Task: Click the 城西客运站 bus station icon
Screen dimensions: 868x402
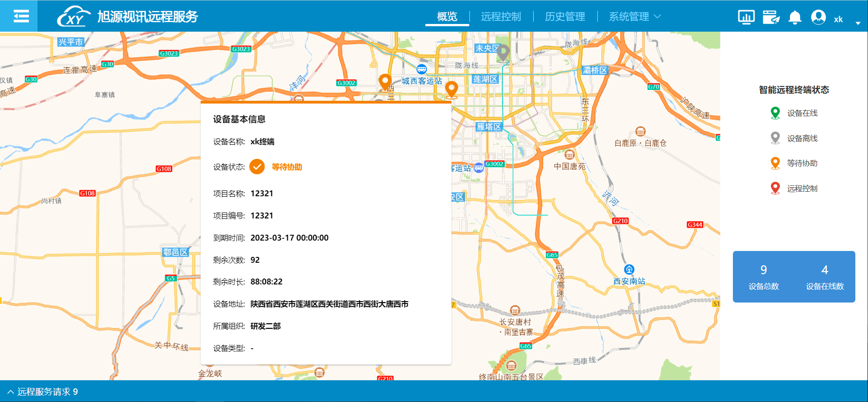Action: click(x=422, y=69)
